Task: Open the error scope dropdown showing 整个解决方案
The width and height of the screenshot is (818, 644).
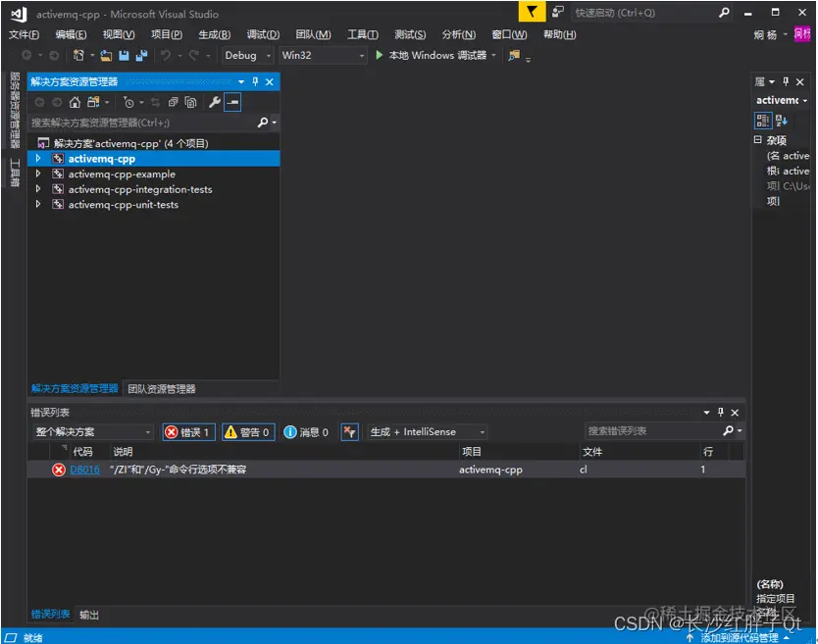Action: [92, 431]
